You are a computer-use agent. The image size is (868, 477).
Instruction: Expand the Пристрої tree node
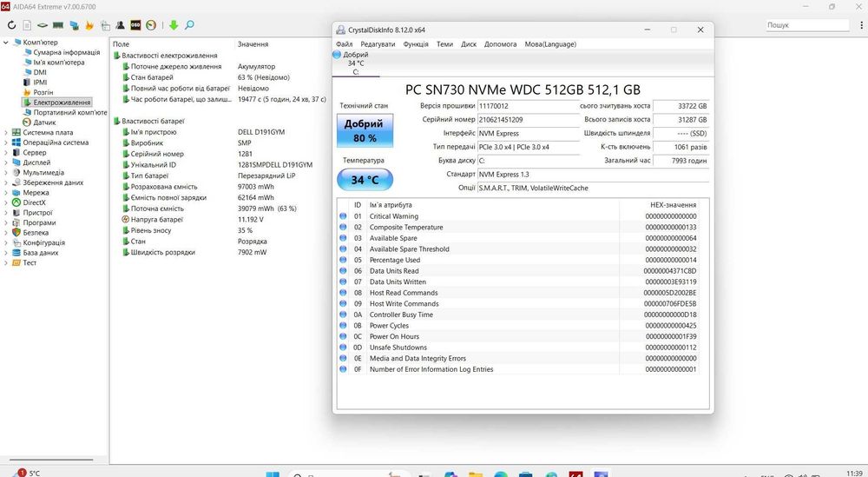pyautogui.click(x=5, y=212)
